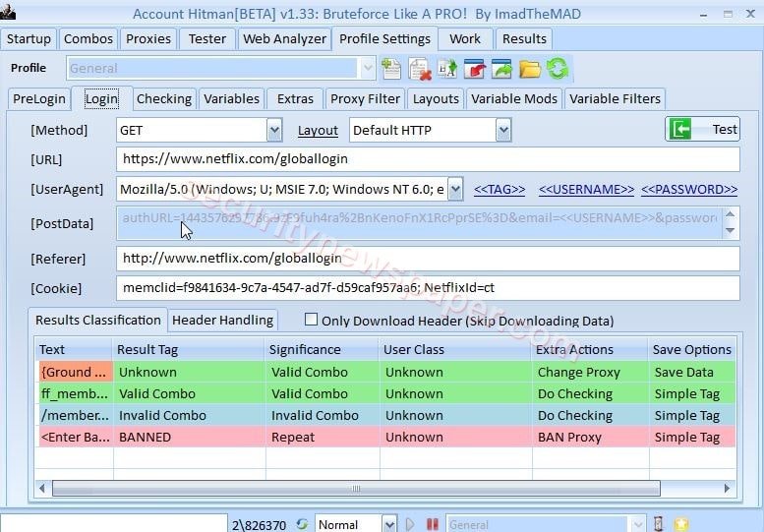Add a new profile with the plus document icon
This screenshot has height=532, width=764.
[391, 68]
